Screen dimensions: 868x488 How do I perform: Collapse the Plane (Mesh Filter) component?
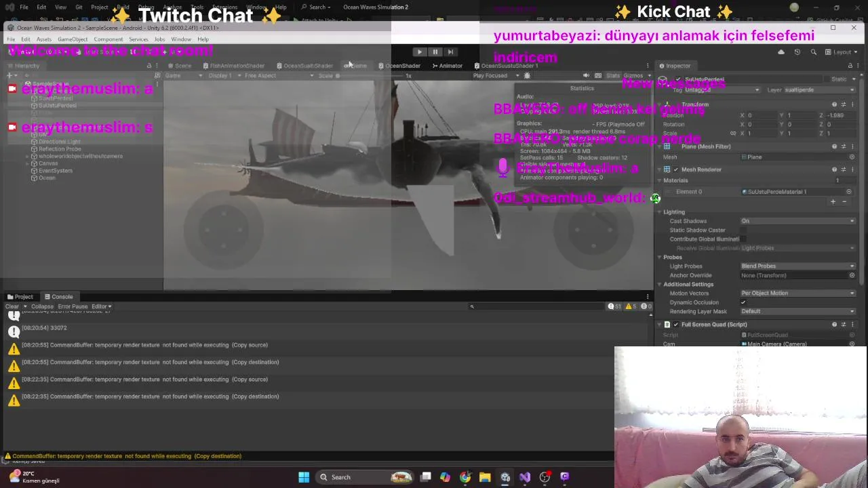[x=660, y=146]
